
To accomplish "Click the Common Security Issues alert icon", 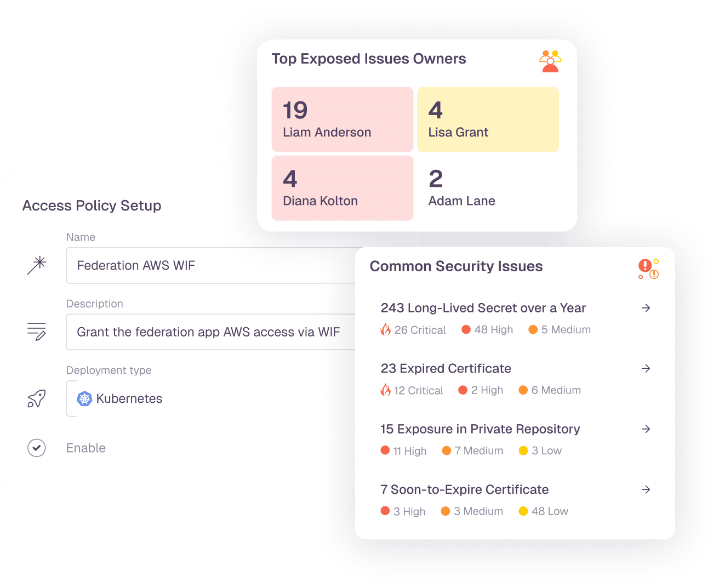I will (648, 269).
